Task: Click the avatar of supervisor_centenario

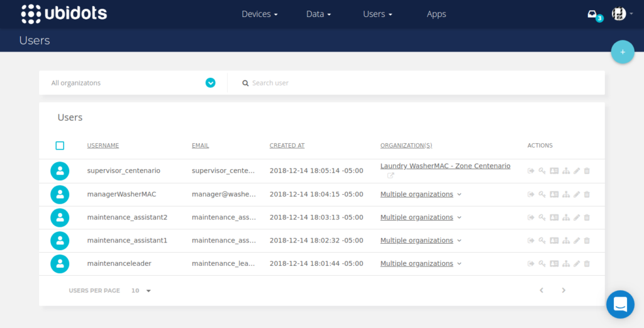Action: pos(60,171)
